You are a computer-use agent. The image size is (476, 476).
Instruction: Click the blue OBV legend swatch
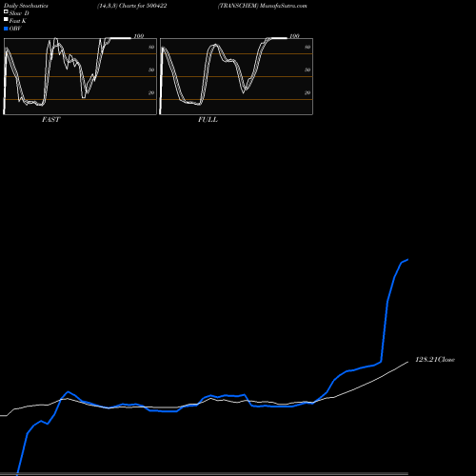coord(6,29)
